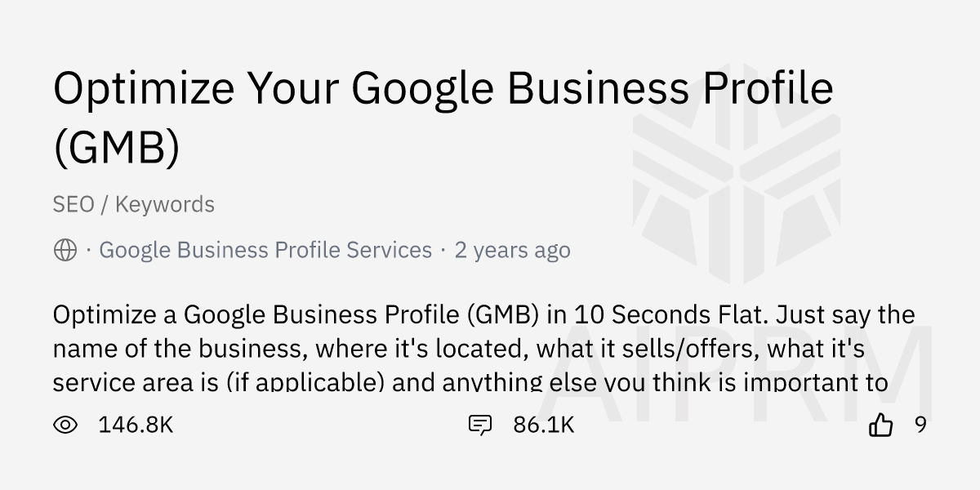This screenshot has height=490, width=980.
Task: Click the 2 years ago timestamp
Action: (x=513, y=249)
